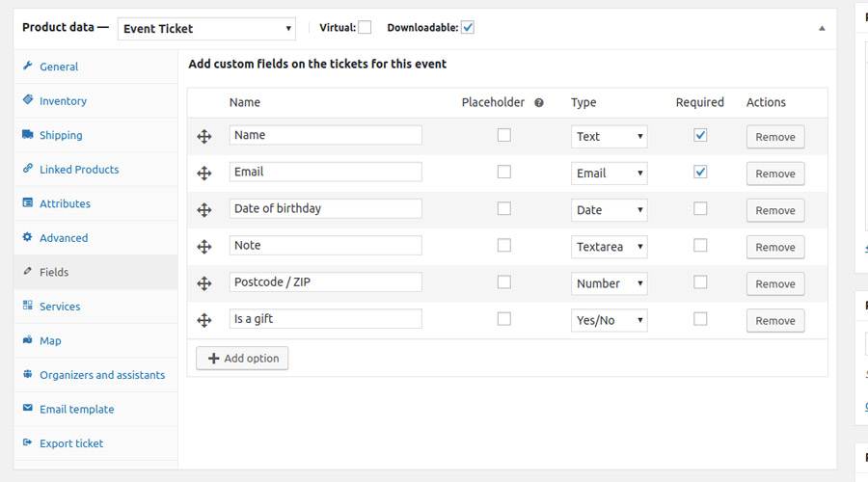Click the move handle beside Email field
Screen dimensions: 868x482
click(x=204, y=174)
